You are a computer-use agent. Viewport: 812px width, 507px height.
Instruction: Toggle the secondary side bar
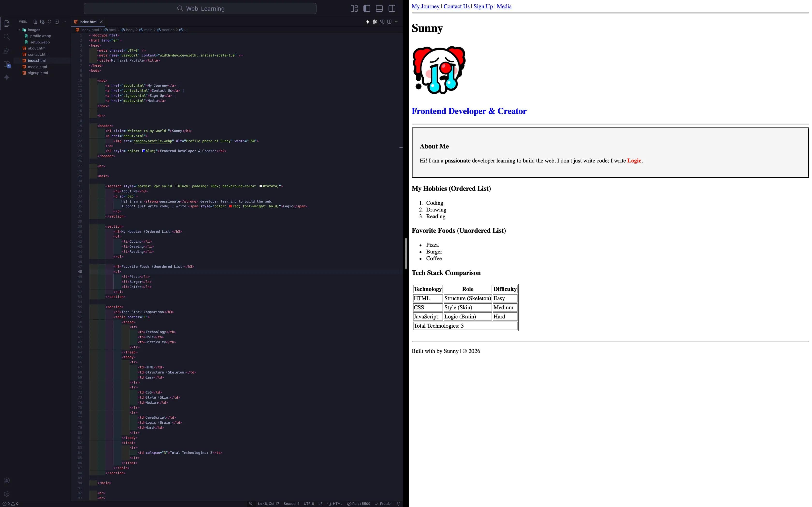pos(392,8)
